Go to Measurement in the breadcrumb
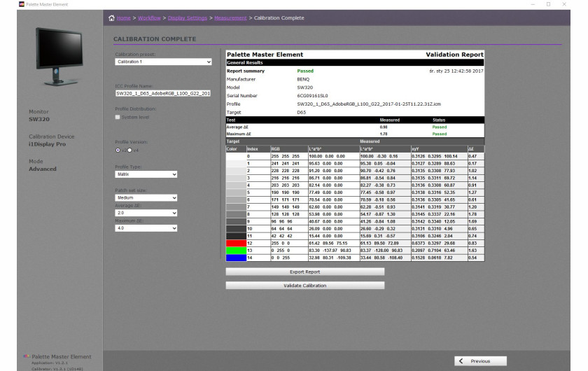The image size is (588, 371). click(230, 17)
